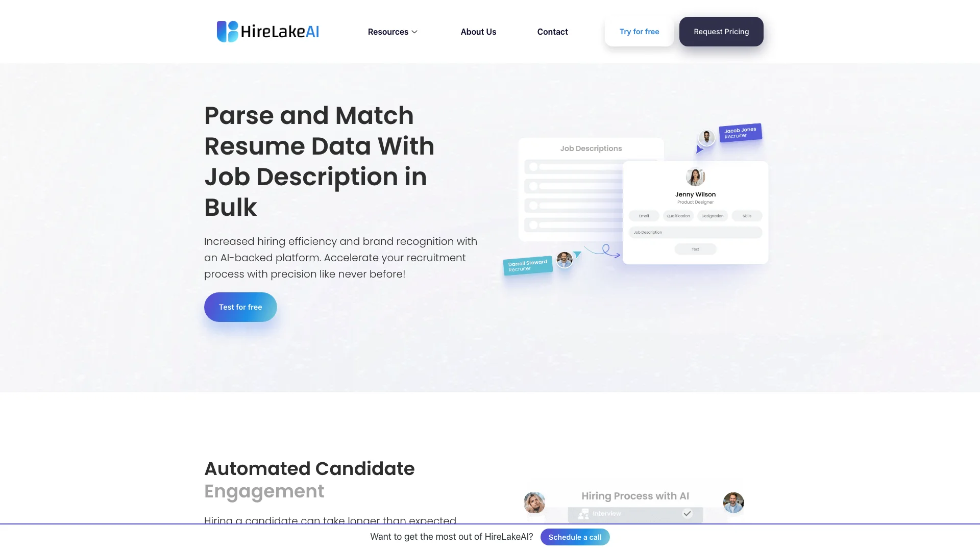Toggle the Designation tag on candidate profile
Screen dimensions: 980x551
pos(712,216)
